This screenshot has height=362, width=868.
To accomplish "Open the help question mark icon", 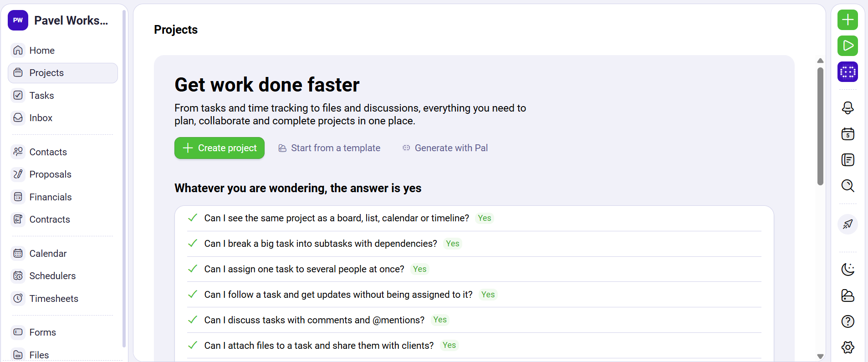I will [848, 321].
